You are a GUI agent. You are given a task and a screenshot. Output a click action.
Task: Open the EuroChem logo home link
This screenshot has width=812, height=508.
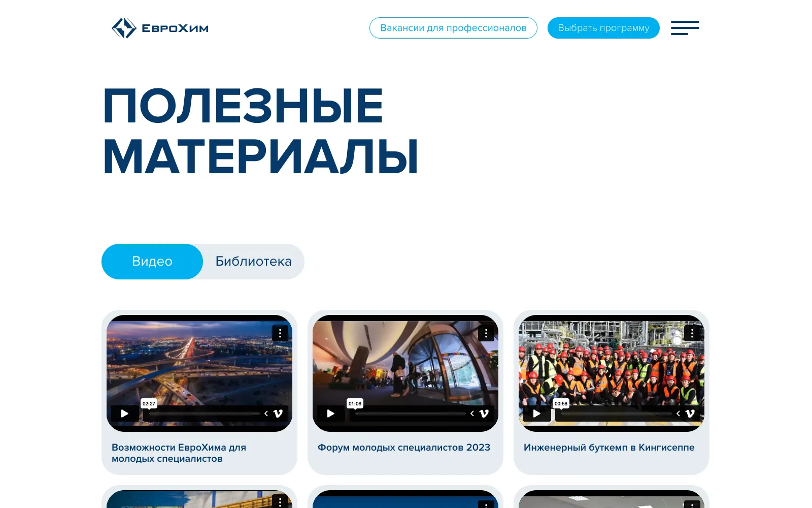pos(160,28)
